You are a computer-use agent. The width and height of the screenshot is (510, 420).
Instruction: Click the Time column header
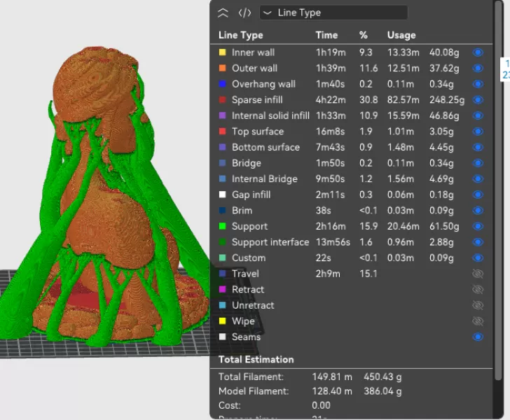(x=326, y=35)
